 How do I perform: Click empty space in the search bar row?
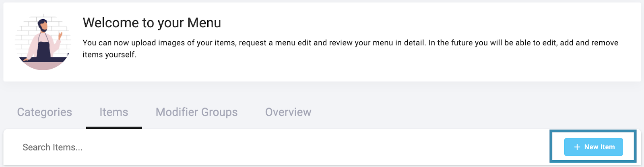[x=314, y=147]
